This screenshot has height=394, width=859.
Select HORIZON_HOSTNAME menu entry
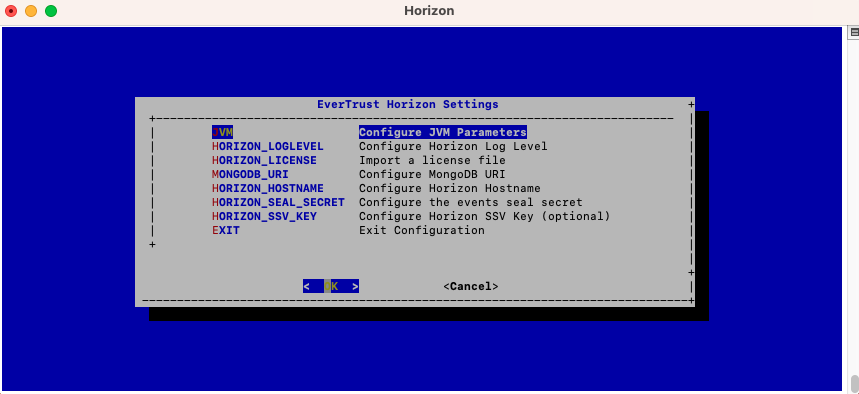[x=268, y=189]
